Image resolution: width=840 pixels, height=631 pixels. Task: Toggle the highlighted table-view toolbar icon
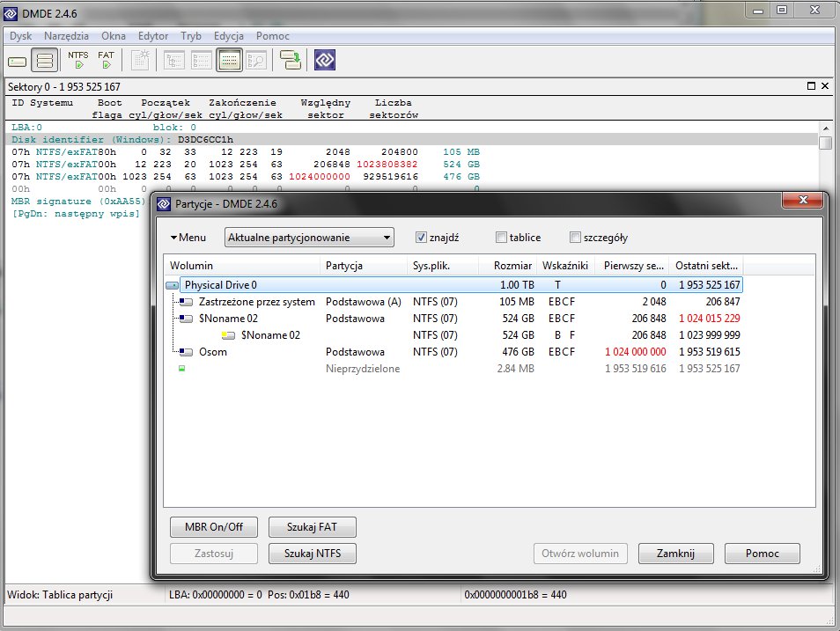229,60
